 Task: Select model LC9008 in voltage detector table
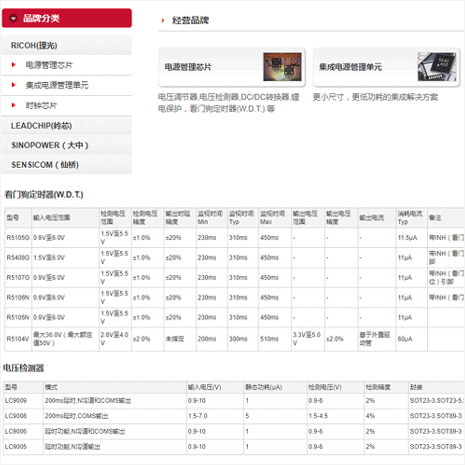point(16,416)
